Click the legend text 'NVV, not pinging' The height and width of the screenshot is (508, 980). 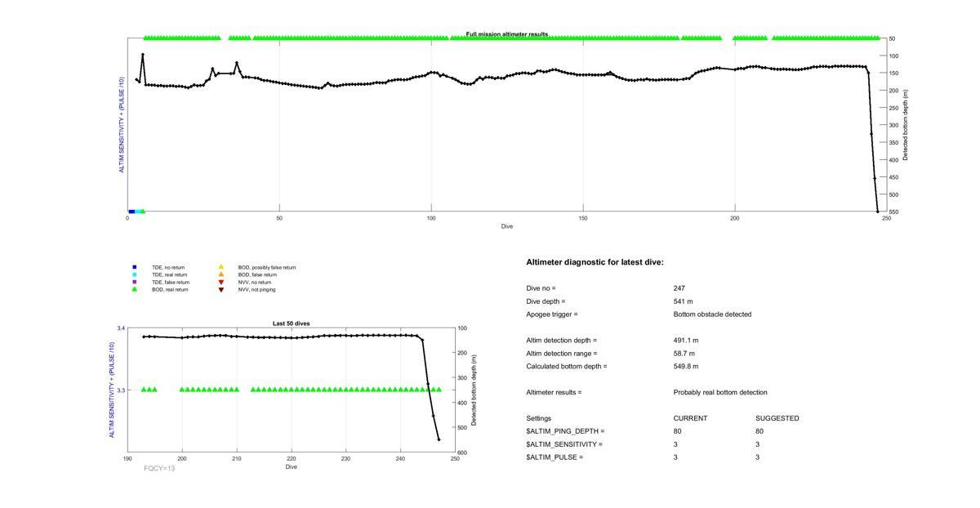click(256, 289)
